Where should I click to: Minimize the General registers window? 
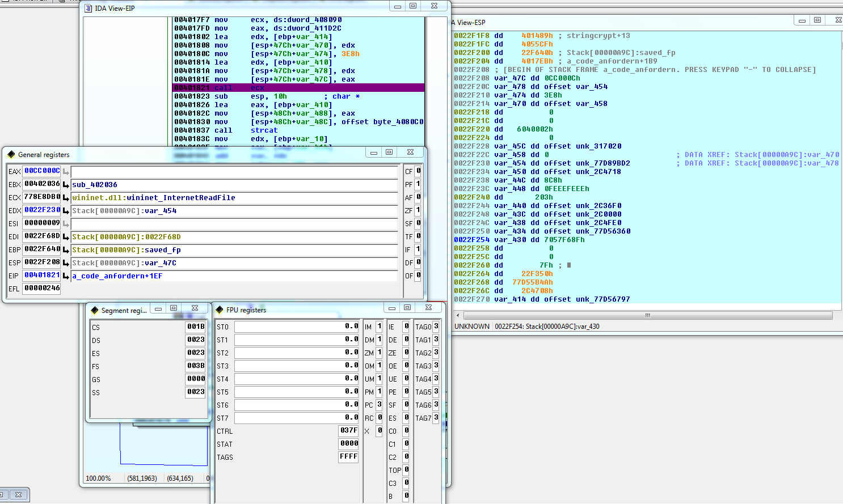[x=374, y=153]
